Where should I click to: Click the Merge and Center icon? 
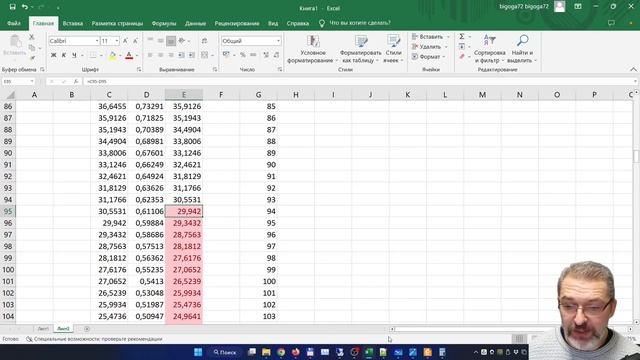[x=204, y=55]
